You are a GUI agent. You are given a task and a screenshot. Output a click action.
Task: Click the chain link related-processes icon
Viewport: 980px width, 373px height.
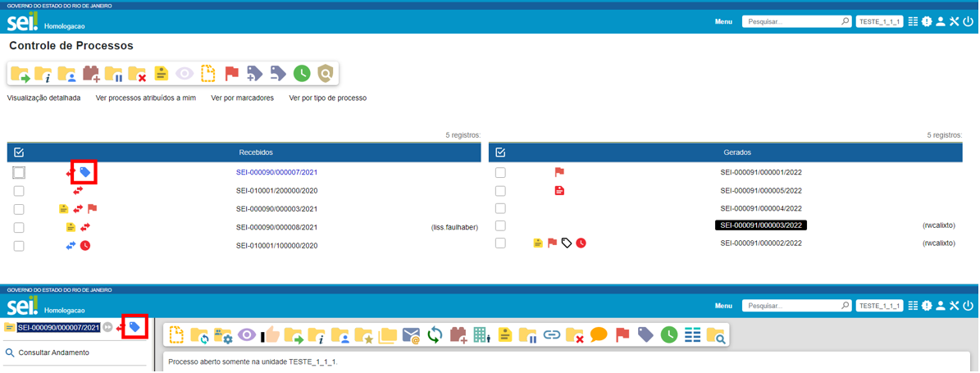point(552,334)
